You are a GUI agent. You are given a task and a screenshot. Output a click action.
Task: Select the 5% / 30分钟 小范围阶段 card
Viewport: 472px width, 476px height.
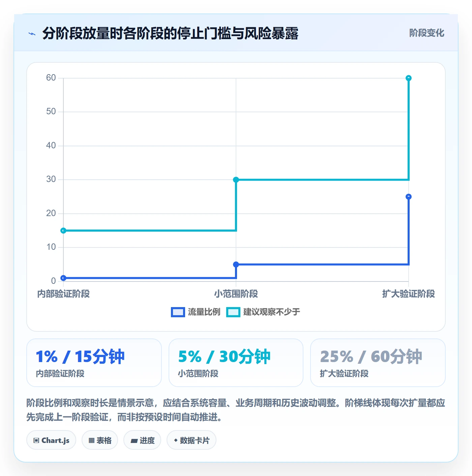(x=236, y=363)
